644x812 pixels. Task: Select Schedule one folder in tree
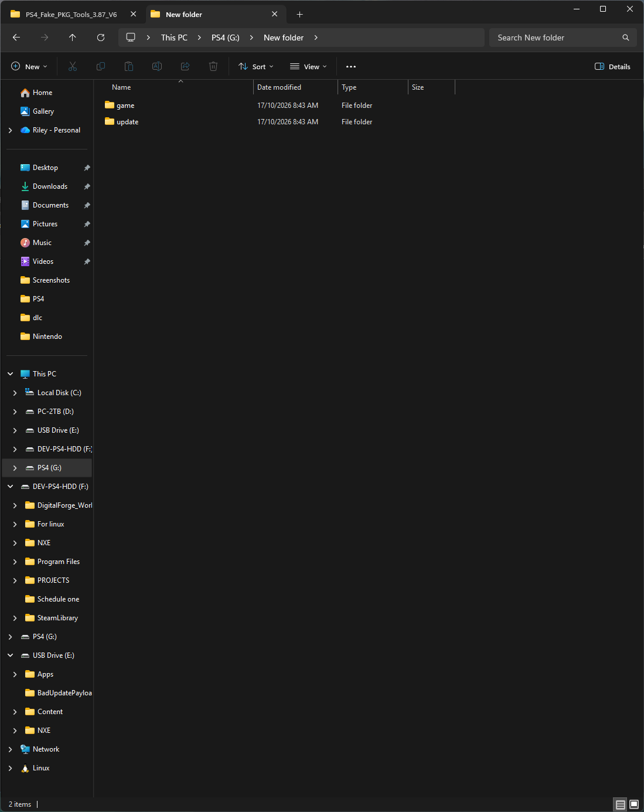(53, 599)
